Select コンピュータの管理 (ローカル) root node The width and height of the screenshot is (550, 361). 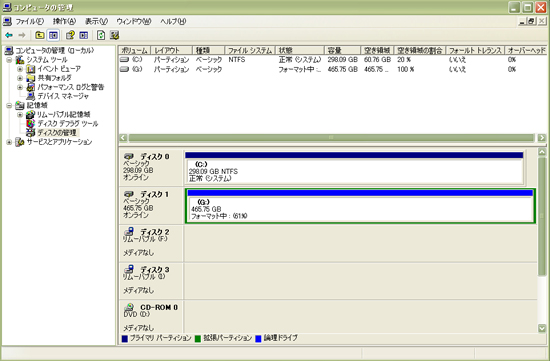pos(55,51)
